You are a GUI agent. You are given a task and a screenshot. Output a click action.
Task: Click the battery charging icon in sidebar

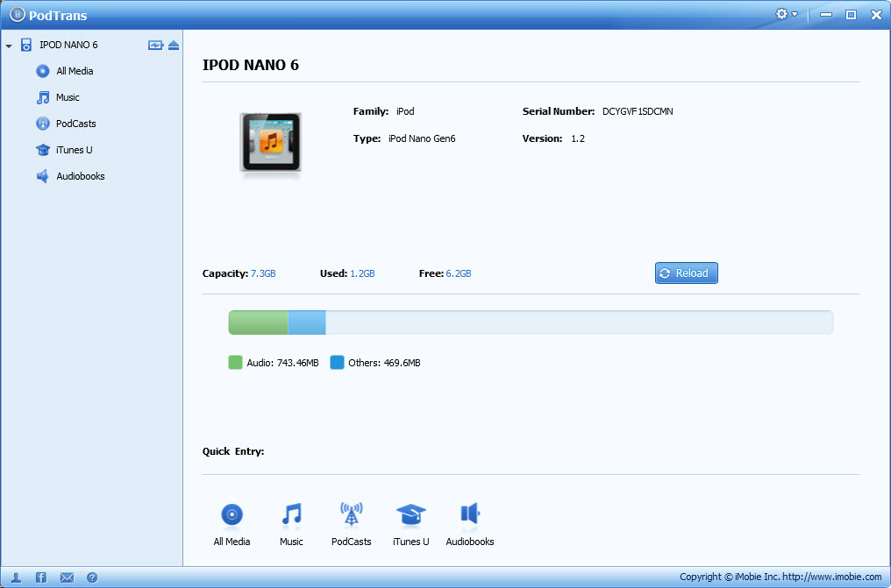pos(155,45)
